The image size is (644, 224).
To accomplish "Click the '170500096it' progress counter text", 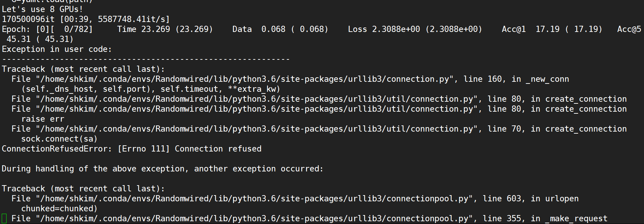I will [x=28, y=19].
